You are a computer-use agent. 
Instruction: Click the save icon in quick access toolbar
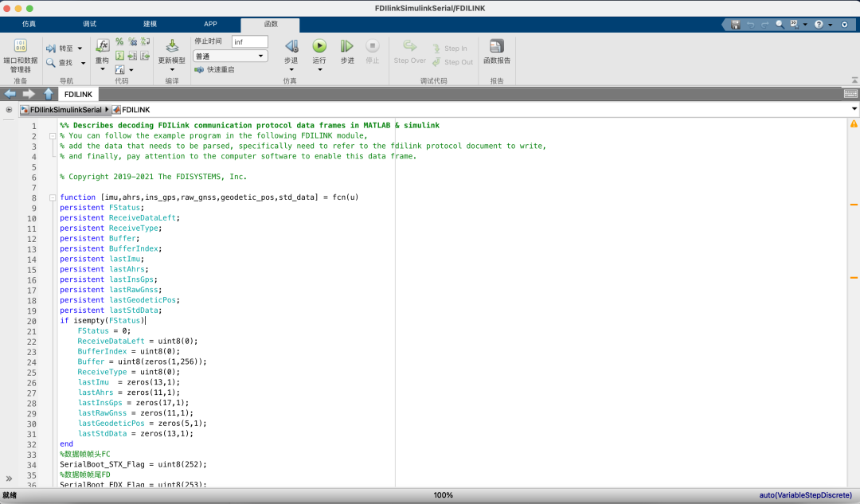click(x=734, y=25)
